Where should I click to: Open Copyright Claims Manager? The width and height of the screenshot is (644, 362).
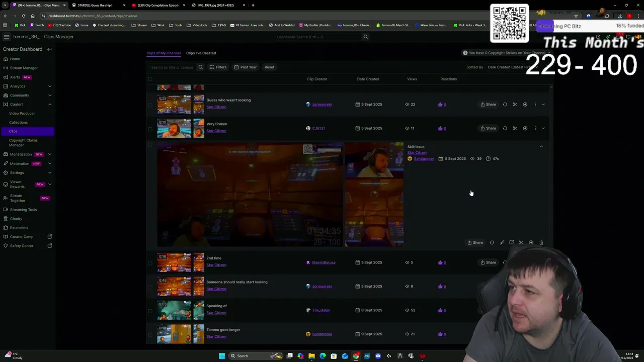click(x=23, y=143)
